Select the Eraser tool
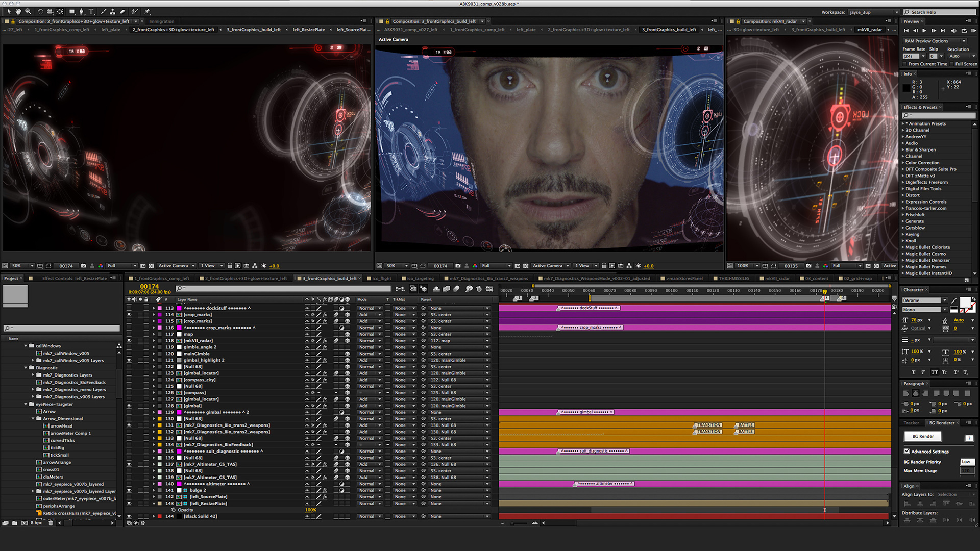The height and width of the screenshot is (551, 980). pyautogui.click(x=122, y=11)
